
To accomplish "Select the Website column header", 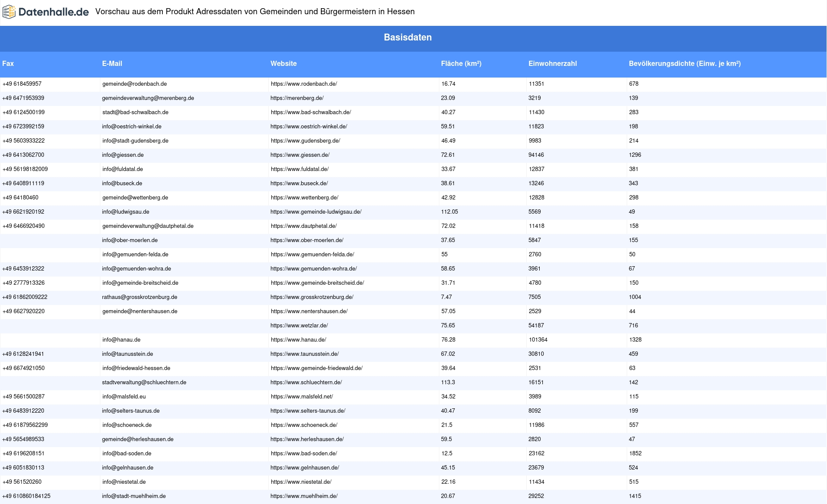I will 283,64.
